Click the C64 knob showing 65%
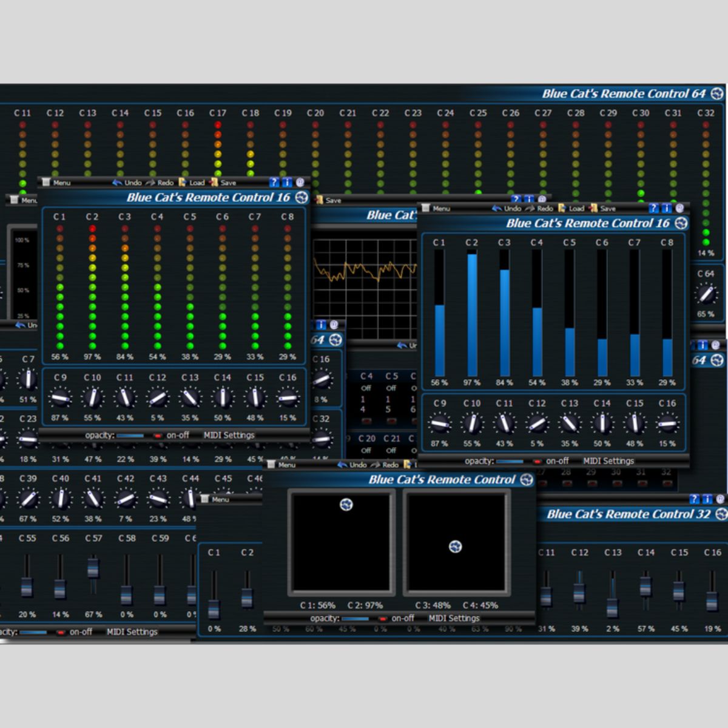This screenshot has height=728, width=728. pyautogui.click(x=706, y=294)
